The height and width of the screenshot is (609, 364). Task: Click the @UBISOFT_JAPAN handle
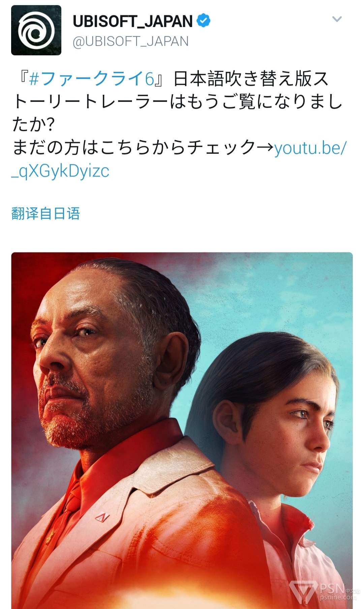131,41
